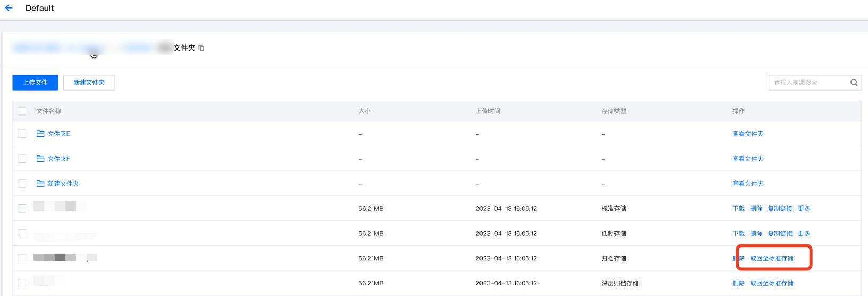Viewport: 868px width, 296px height.
Task: Click the 新建文件夹 button
Action: tap(89, 83)
